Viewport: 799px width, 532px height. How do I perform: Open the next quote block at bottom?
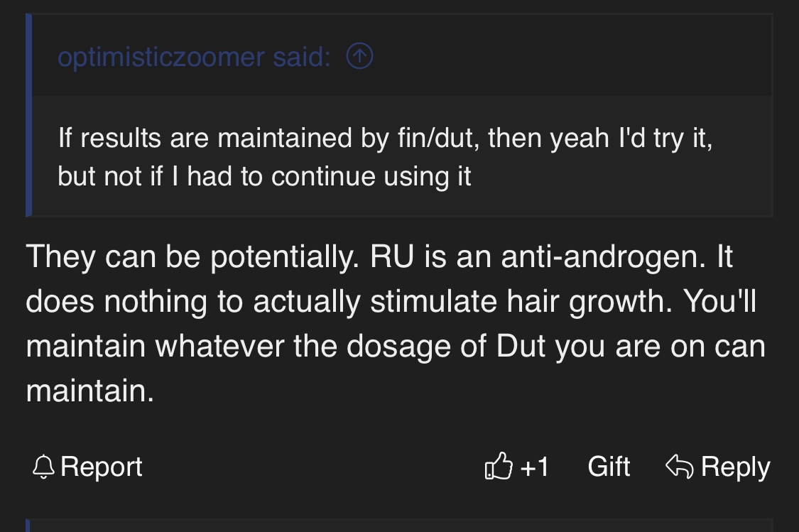[399, 526]
